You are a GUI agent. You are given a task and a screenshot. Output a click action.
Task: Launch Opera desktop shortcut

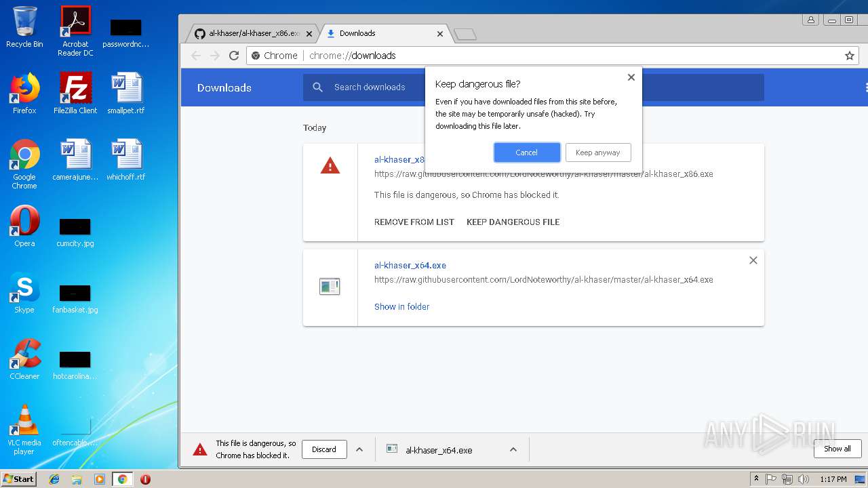[x=24, y=226]
